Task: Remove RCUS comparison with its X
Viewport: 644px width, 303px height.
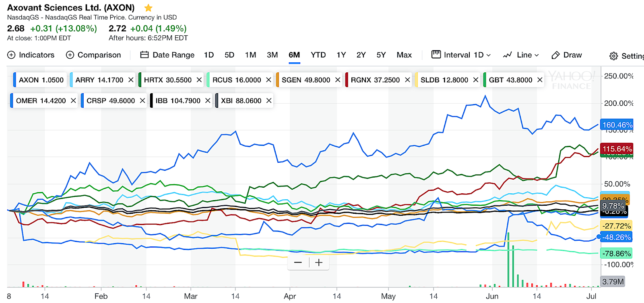Action: pos(268,80)
